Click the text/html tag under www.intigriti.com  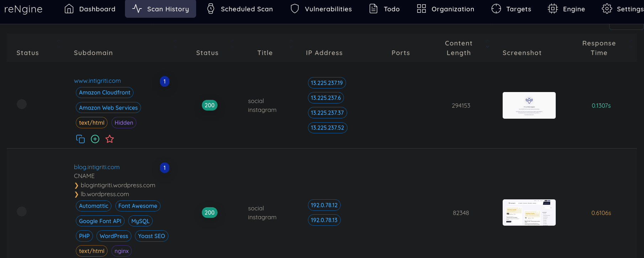(91, 123)
